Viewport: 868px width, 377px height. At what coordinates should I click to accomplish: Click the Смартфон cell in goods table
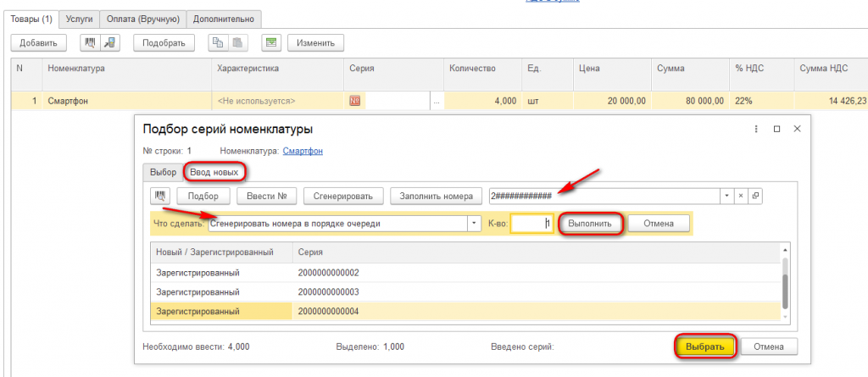[126, 102]
